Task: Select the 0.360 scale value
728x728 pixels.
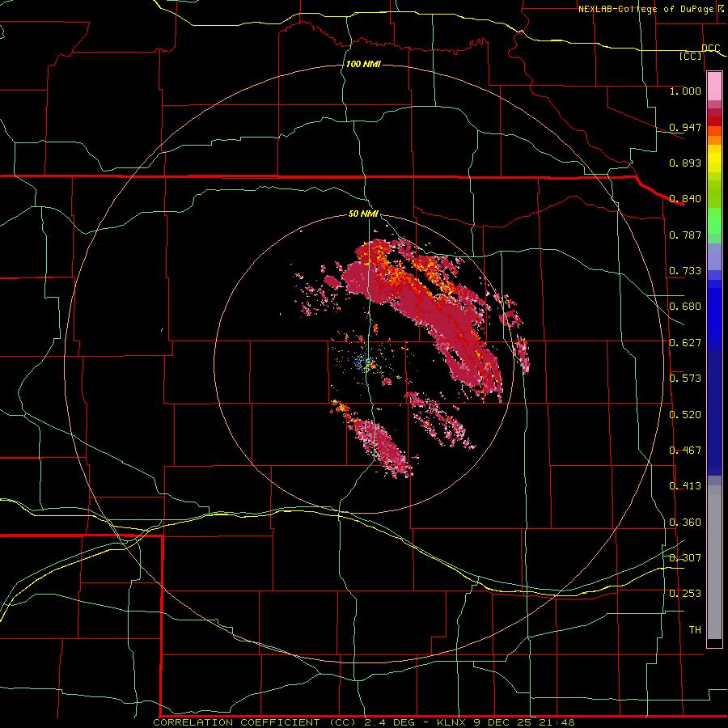Action: (x=685, y=523)
